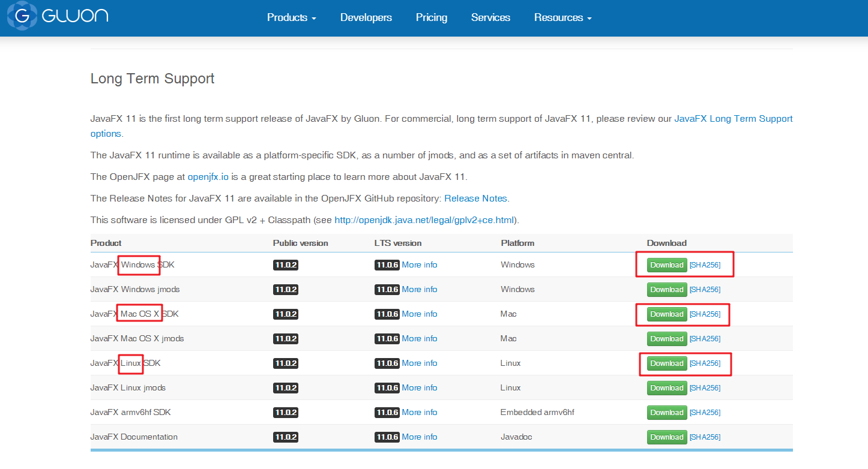868x469 pixels.
Task: Download JavaFX Linux jmods
Action: pyautogui.click(x=667, y=388)
